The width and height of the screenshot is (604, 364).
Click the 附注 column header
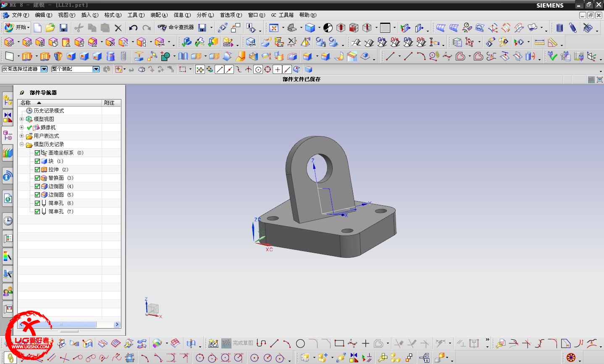(x=111, y=102)
